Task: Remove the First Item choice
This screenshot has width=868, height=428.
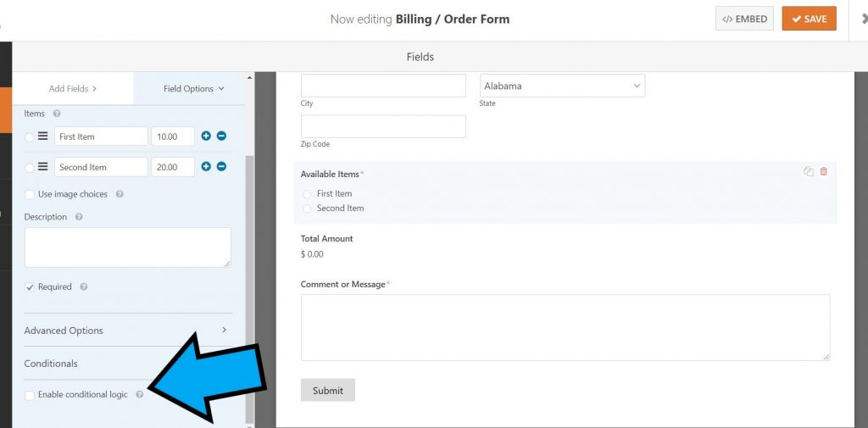Action: (x=221, y=136)
